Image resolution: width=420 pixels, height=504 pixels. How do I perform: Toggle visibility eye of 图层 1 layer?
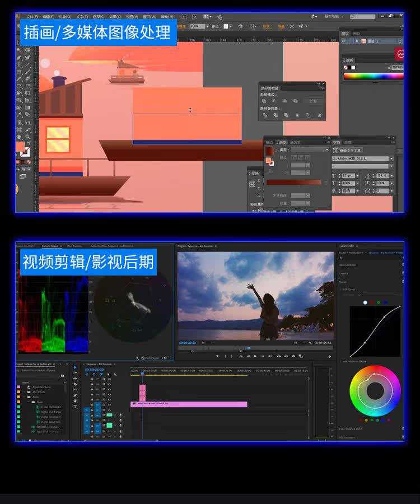click(344, 41)
